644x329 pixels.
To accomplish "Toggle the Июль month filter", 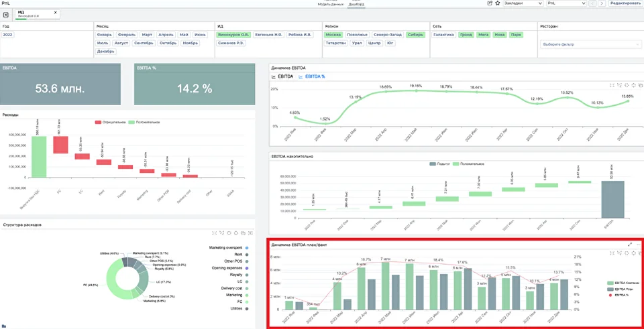I will coord(102,43).
